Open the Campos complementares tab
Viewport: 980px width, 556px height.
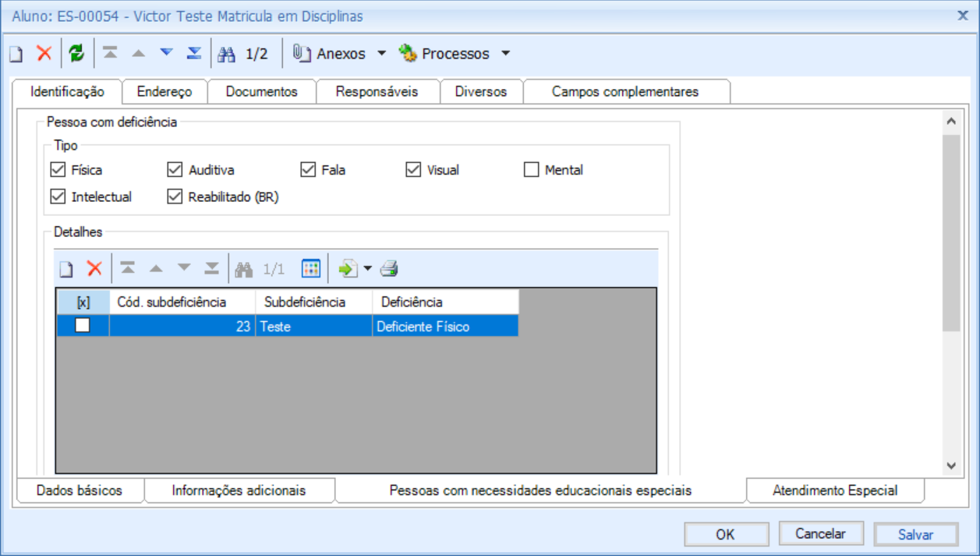point(625,91)
